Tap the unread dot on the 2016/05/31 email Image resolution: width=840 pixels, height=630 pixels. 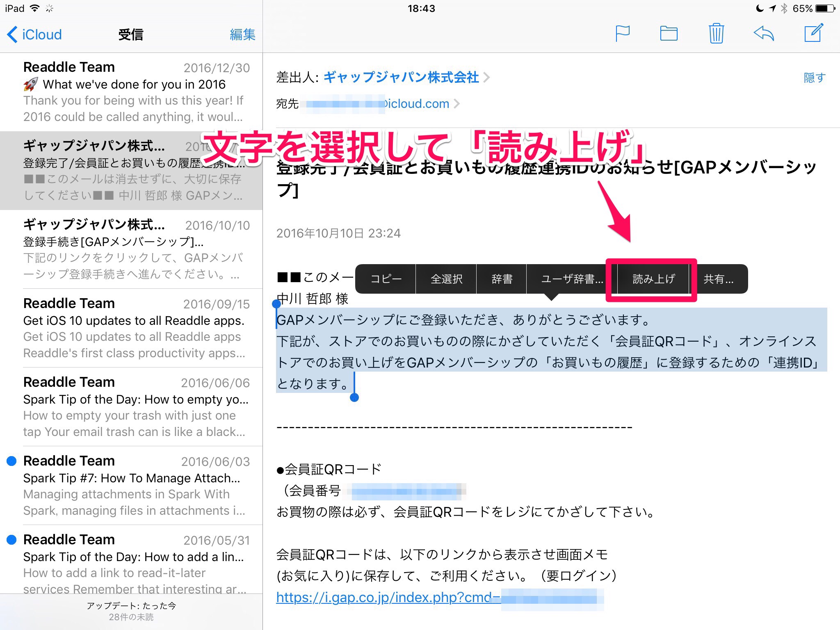coord(12,540)
